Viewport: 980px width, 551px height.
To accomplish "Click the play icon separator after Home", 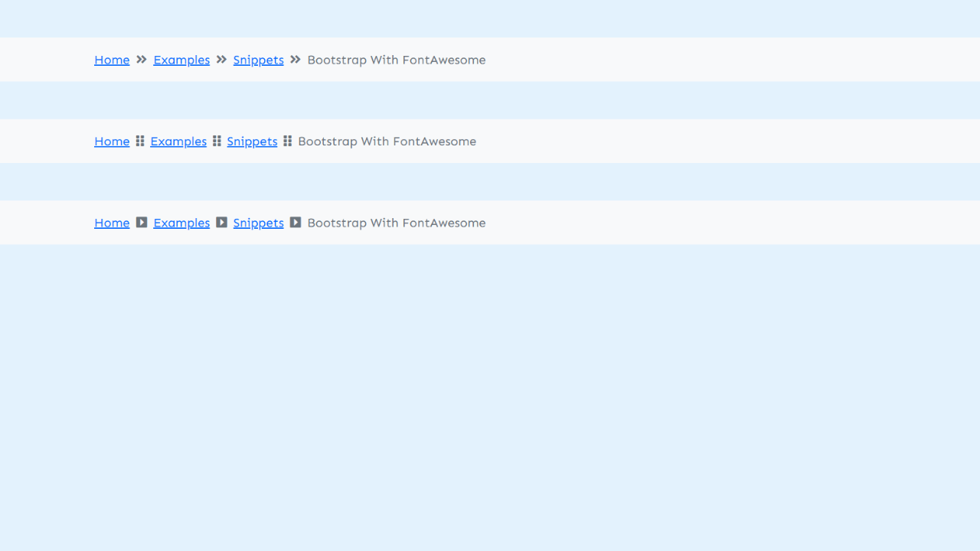I will click(x=141, y=222).
